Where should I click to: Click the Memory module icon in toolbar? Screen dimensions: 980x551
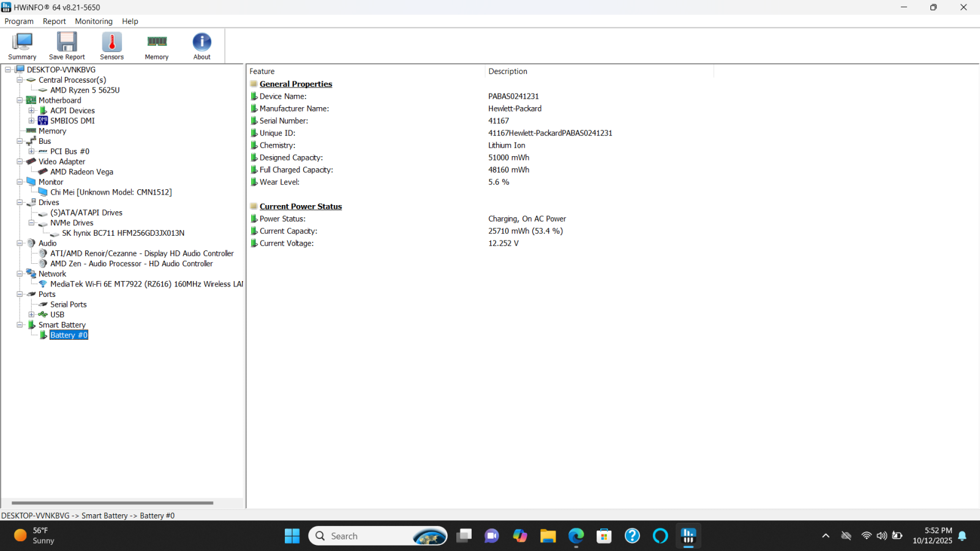156,43
